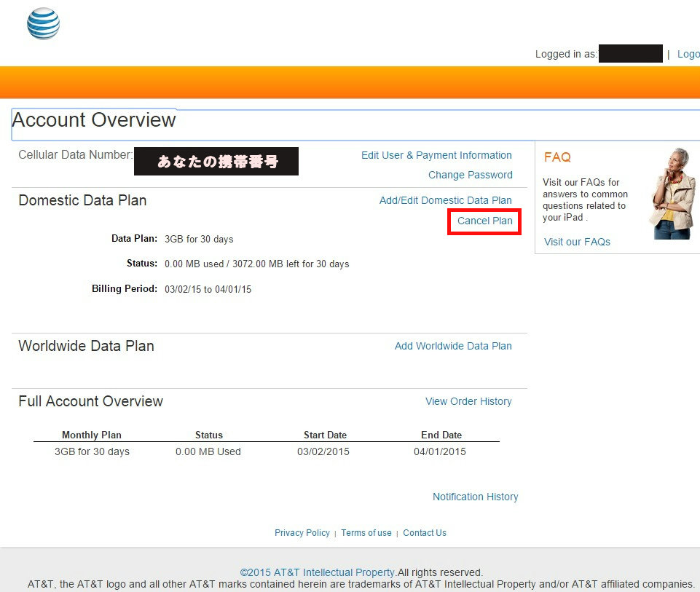
Task: Click the Monthly Plan column header
Action: pos(92,435)
